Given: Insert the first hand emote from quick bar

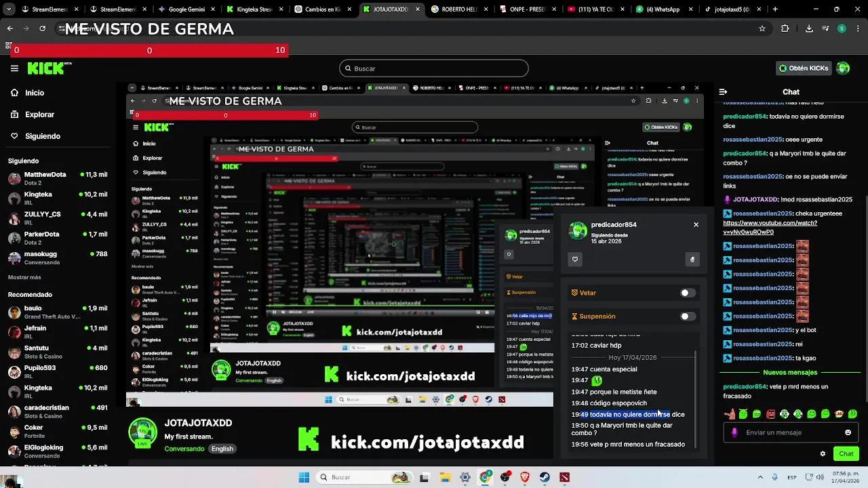Looking at the screenshot, I should pos(729,413).
